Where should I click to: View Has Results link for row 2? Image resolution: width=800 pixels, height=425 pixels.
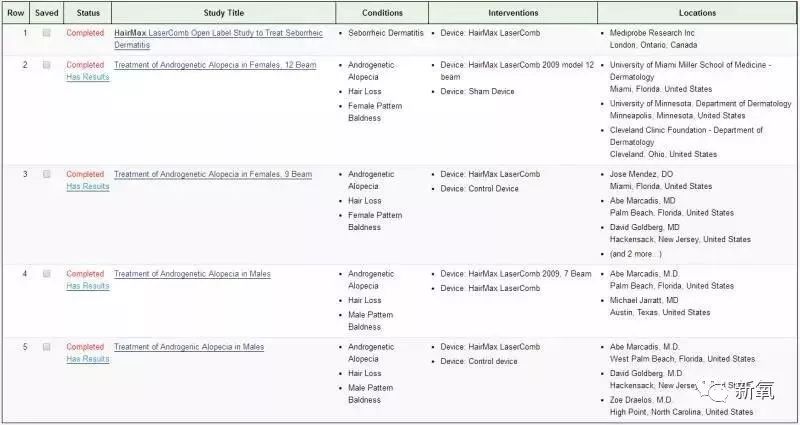[x=88, y=77]
